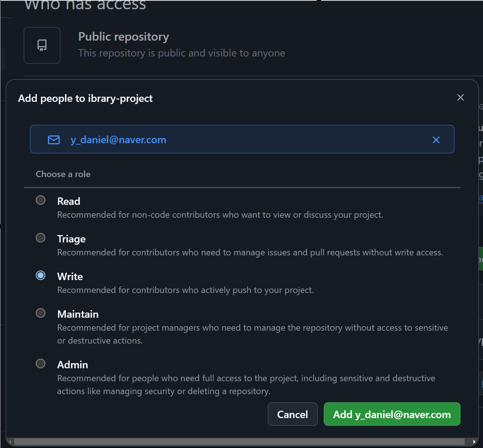This screenshot has height=448, width=483.
Task: Click the scrollbar left arrow
Action: [x=11, y=441]
